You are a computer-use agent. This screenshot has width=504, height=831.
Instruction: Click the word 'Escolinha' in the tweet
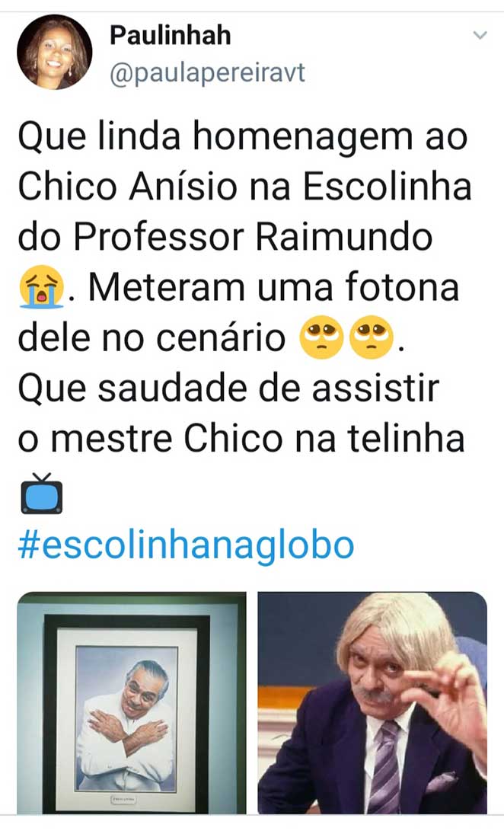[387, 187]
